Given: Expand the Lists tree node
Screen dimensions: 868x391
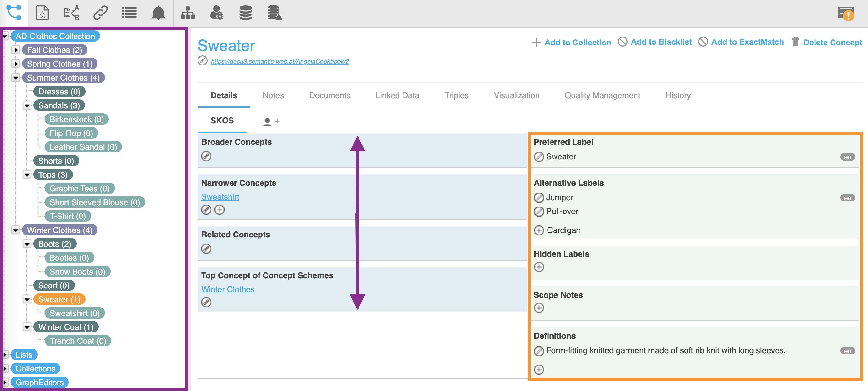Looking at the screenshot, I should pyautogui.click(x=5, y=354).
